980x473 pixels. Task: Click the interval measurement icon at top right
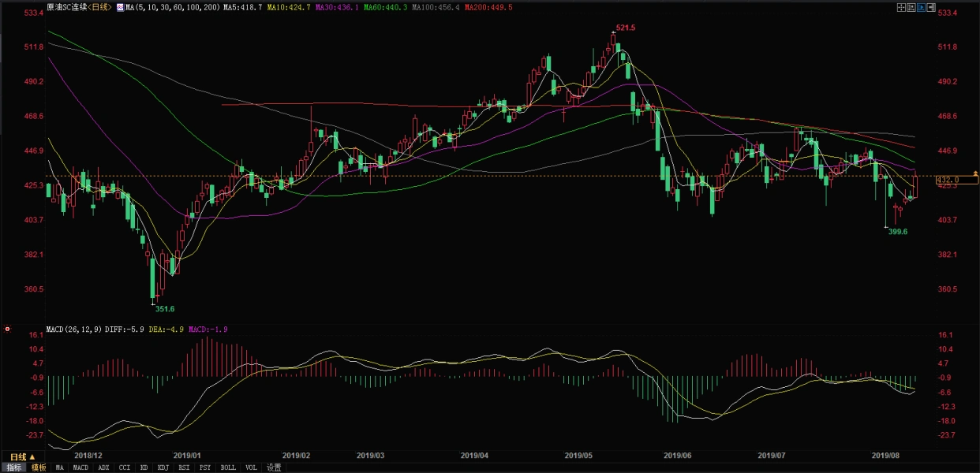click(x=913, y=6)
